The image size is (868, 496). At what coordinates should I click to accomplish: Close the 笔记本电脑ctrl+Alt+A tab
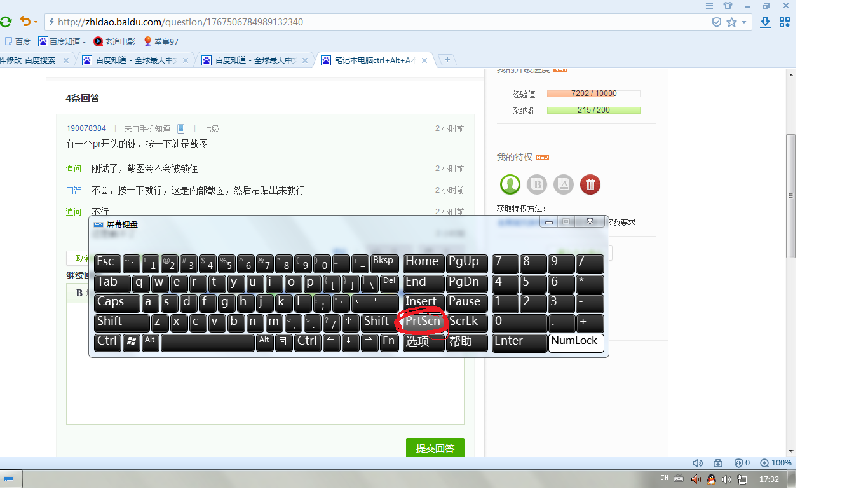point(424,60)
